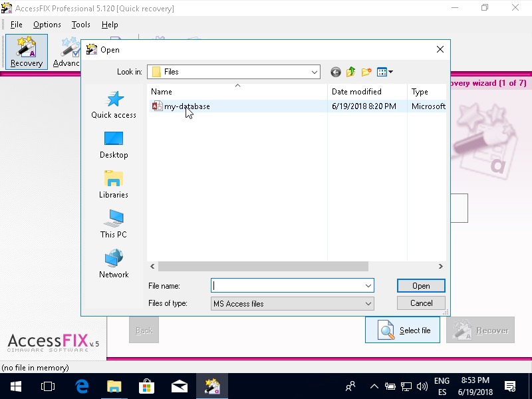Viewport: 532px width, 399px height.
Task: Open the View Menu dropdown icon
Action: (385, 72)
